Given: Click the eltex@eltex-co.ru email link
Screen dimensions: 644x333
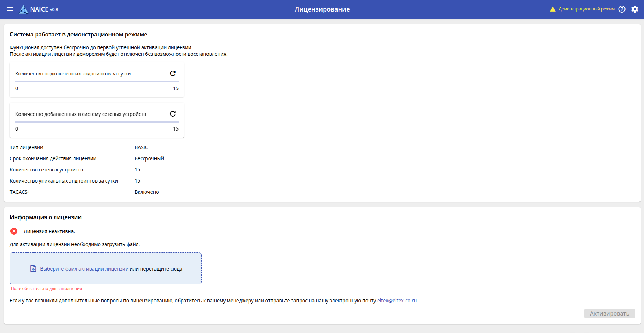Looking at the screenshot, I should [x=397, y=301].
